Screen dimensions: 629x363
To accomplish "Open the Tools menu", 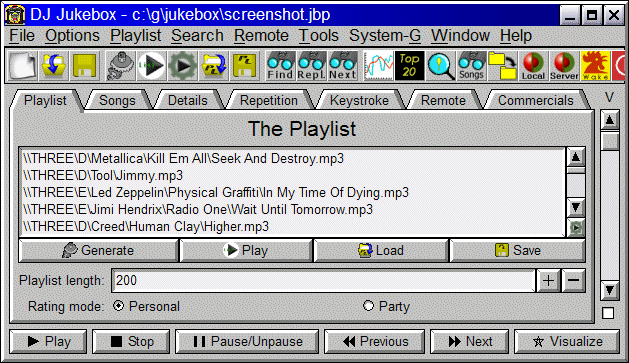I will coord(319,36).
